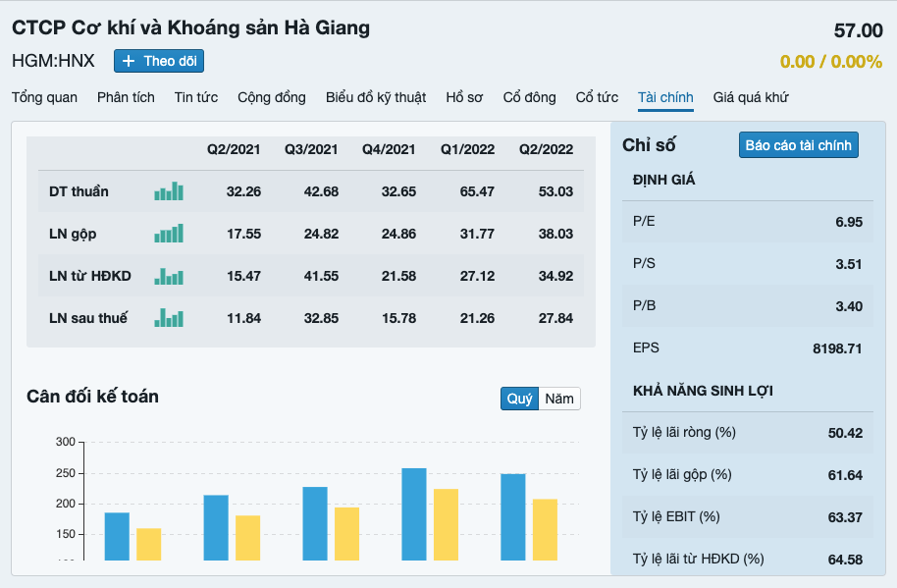Open the Báo cáo tài chính report
897x588 pixels.
(x=799, y=145)
